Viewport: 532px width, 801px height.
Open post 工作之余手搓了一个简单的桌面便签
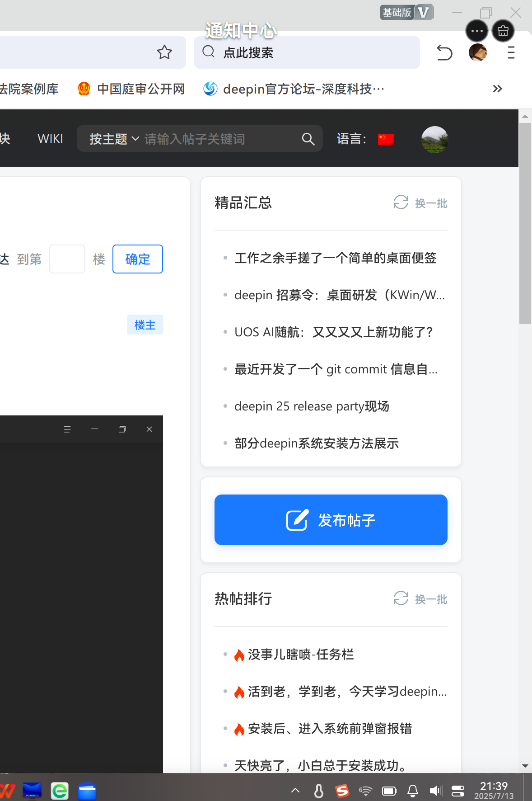tap(336, 258)
